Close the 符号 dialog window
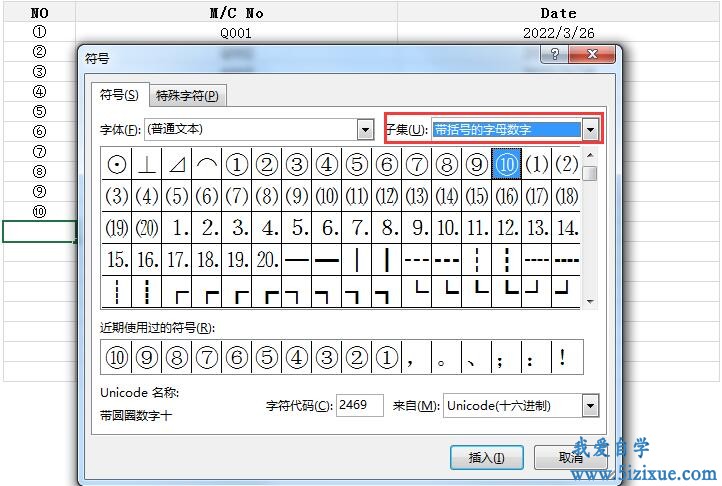This screenshot has width=722, height=486. 592,54
